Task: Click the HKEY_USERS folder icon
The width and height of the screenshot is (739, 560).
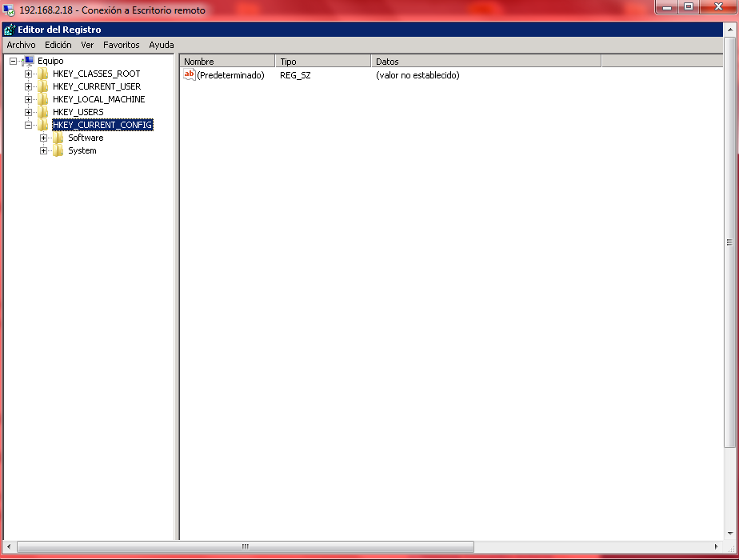Action: [43, 112]
